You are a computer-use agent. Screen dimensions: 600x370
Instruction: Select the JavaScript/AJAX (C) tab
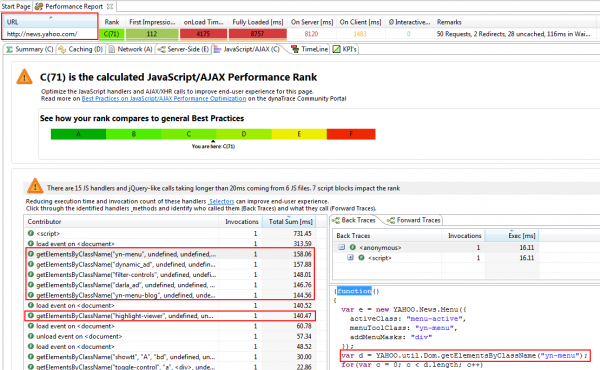click(x=247, y=49)
